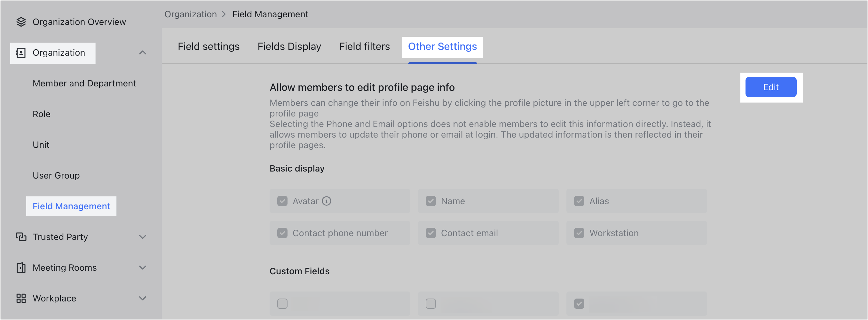Viewport: 868px width, 320px height.
Task: Click the info icon next to Avatar
Action: pyautogui.click(x=326, y=201)
